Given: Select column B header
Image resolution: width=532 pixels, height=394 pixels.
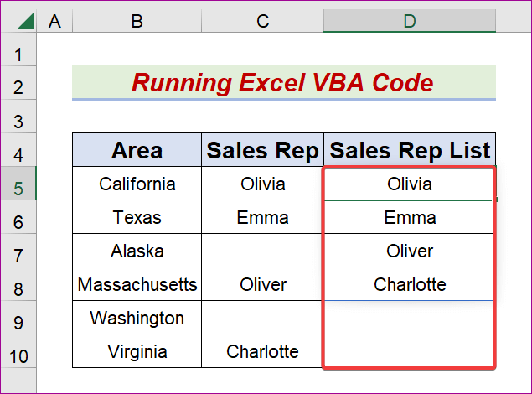Looking at the screenshot, I should click(137, 21).
